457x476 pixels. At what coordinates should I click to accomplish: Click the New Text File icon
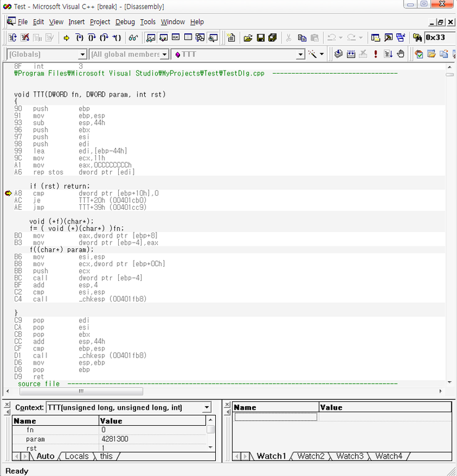click(x=231, y=38)
